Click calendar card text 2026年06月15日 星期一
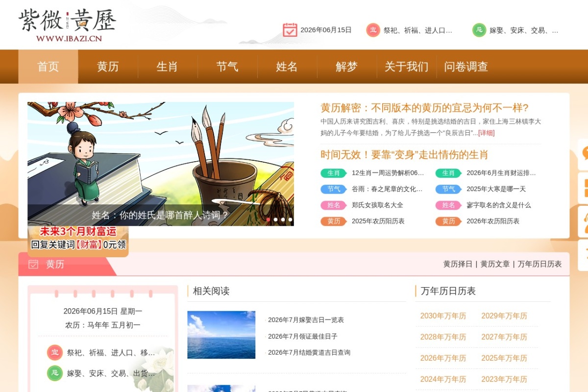The width and height of the screenshot is (588, 392). pos(103,311)
